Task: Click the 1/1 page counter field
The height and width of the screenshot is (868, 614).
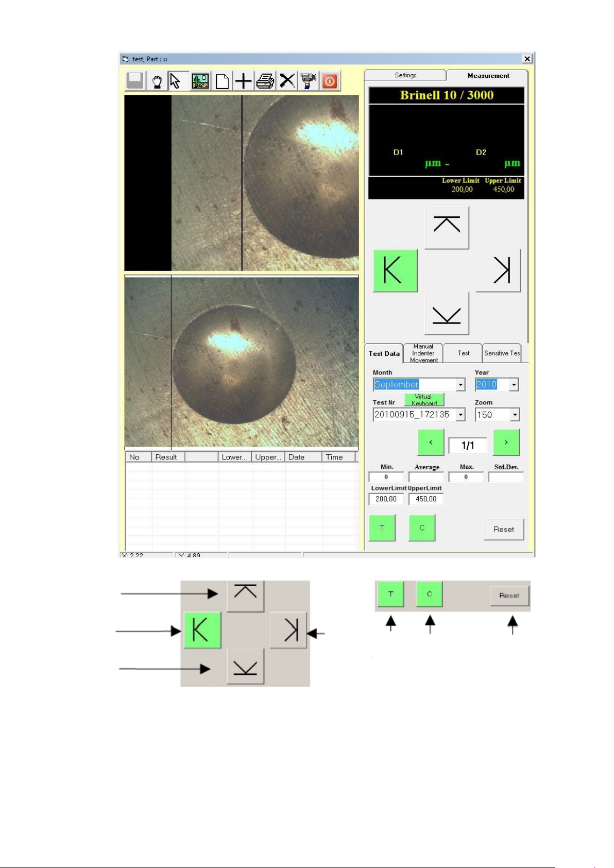Action: tap(468, 446)
